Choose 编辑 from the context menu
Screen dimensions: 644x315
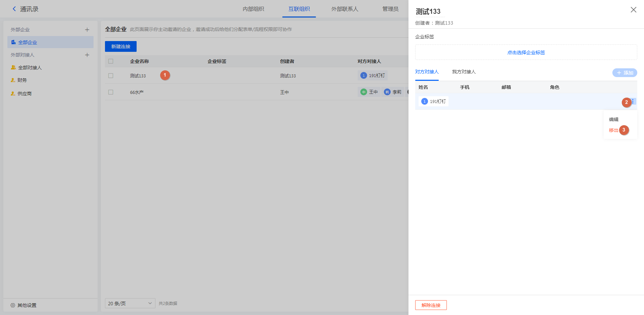[613, 119]
